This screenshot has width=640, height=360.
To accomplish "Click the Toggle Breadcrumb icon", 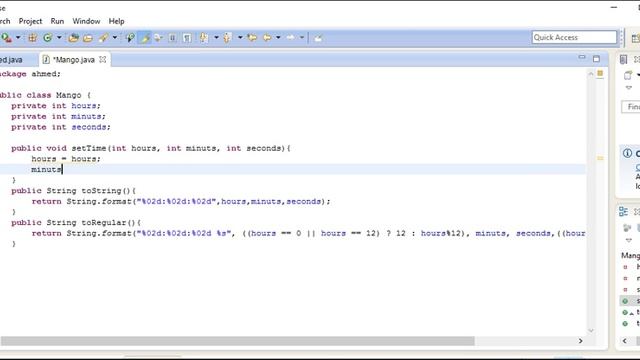I will [x=130, y=38].
